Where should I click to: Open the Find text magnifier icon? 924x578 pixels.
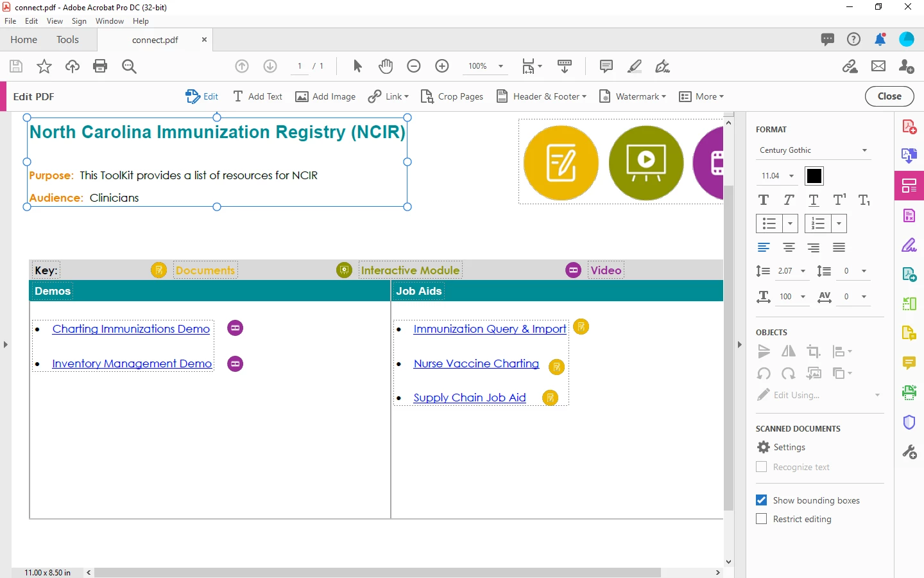pyautogui.click(x=129, y=66)
